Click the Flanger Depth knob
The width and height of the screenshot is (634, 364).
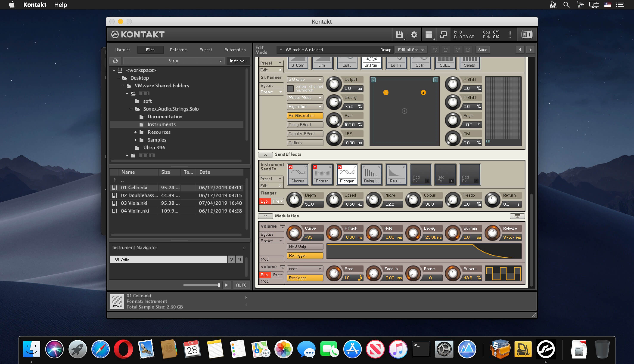pos(294,200)
